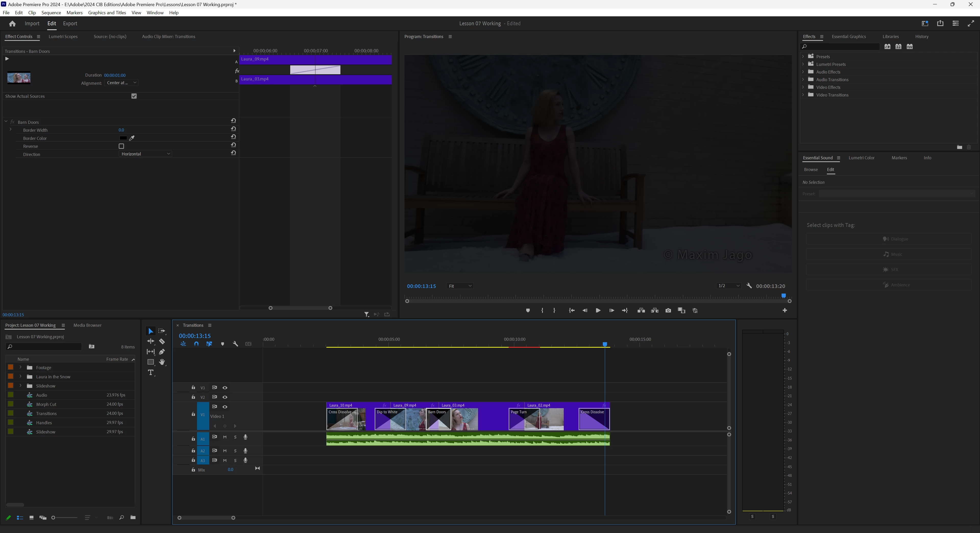
Task: Switch to the Essential Graphics tab
Action: [x=848, y=37]
